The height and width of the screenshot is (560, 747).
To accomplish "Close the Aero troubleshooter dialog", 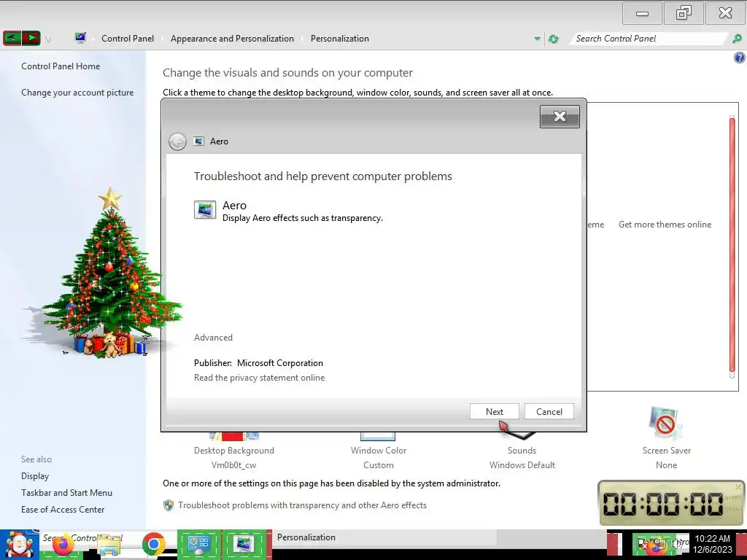I will click(560, 116).
